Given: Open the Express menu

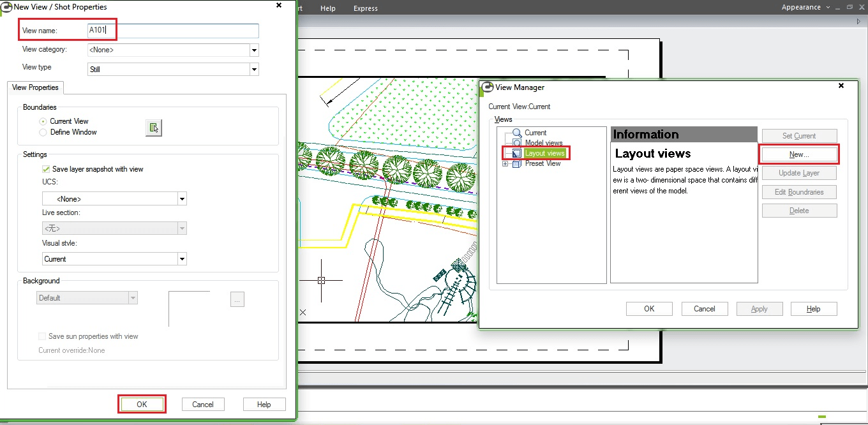Looking at the screenshot, I should click(365, 8).
